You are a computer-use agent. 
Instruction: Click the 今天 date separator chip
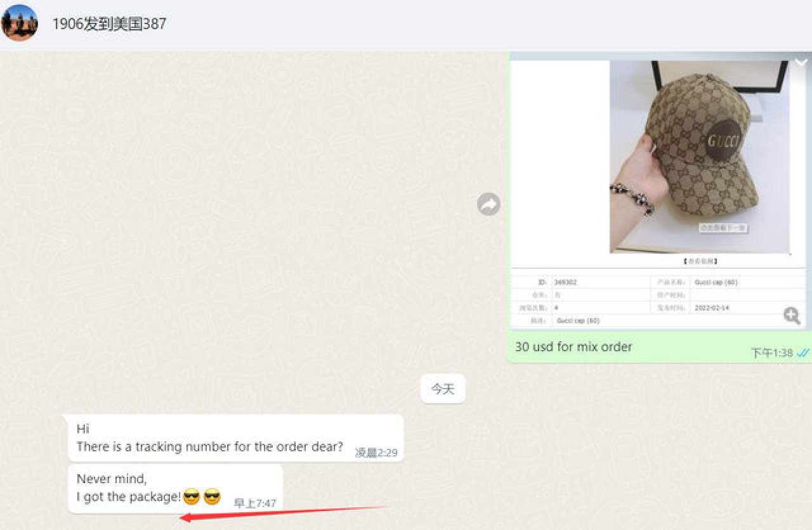click(x=443, y=389)
